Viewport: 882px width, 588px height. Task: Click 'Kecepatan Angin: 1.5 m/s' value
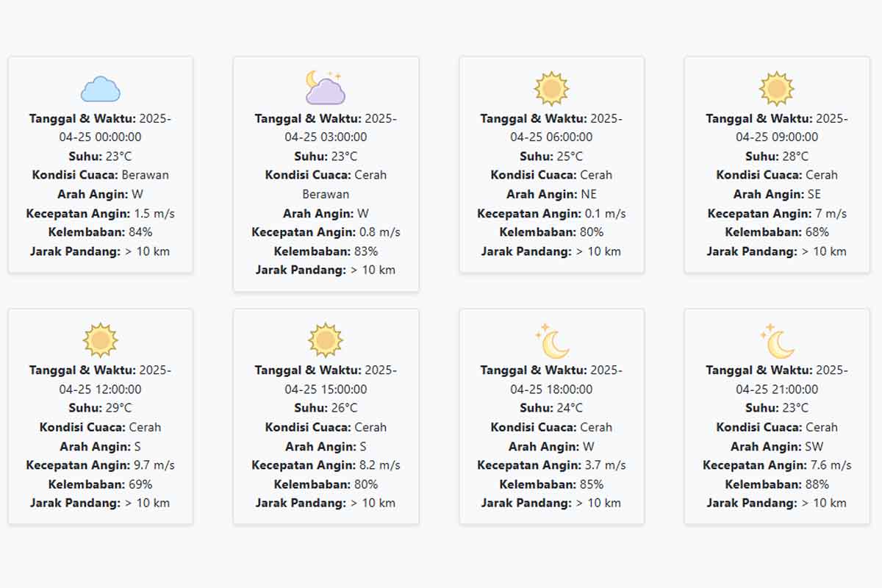[x=154, y=213]
